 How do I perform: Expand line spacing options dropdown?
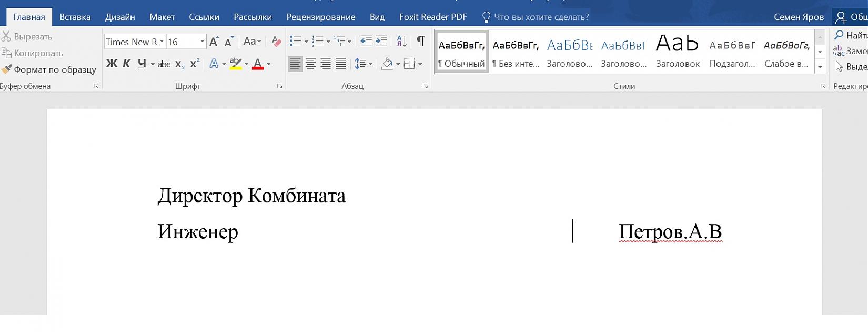pyautogui.click(x=371, y=64)
